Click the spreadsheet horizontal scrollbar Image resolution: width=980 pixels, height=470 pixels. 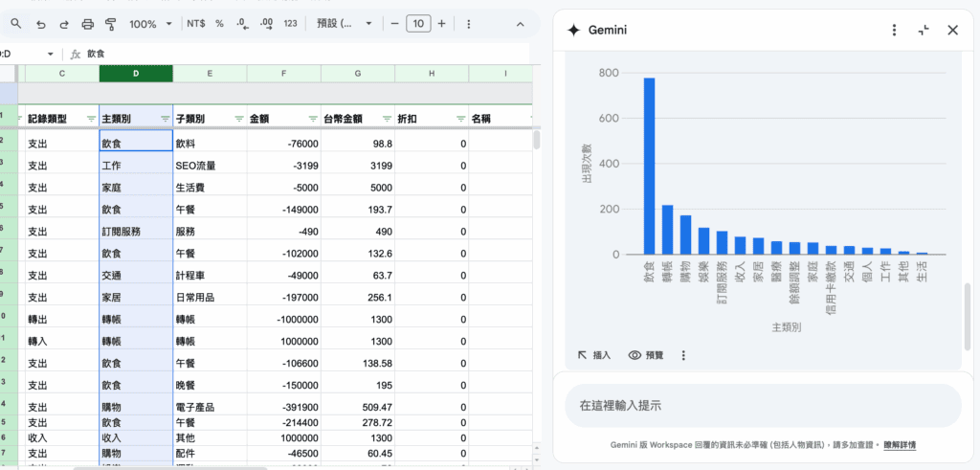[170, 467]
